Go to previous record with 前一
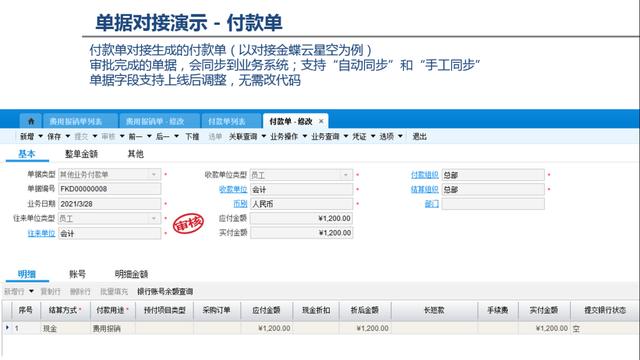 [x=135, y=136]
